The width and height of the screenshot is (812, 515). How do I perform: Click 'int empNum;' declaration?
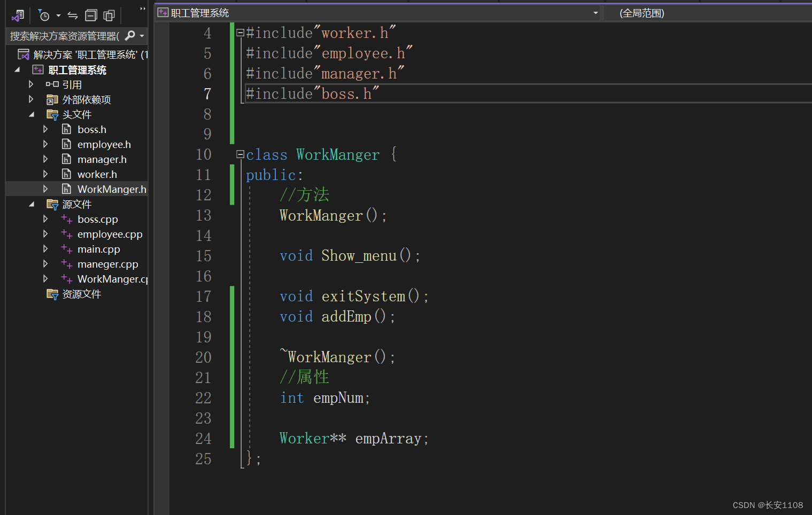[x=325, y=398]
